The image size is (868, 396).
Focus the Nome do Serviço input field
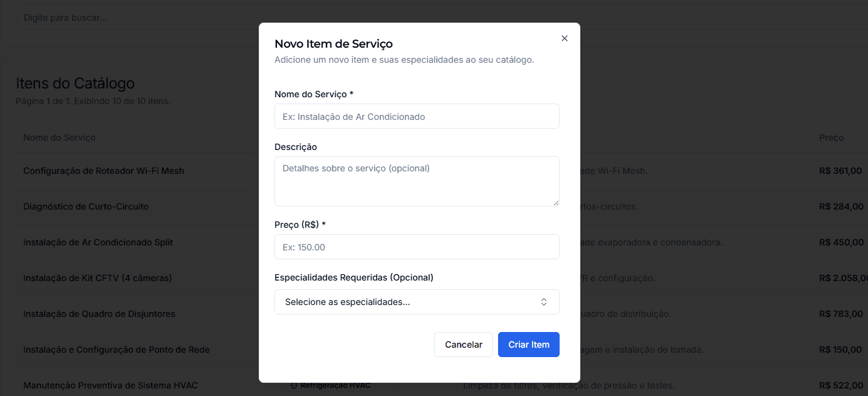(x=416, y=116)
